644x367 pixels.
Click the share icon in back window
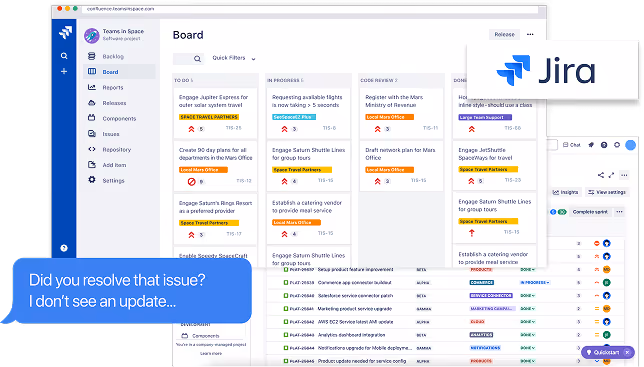tap(601, 175)
